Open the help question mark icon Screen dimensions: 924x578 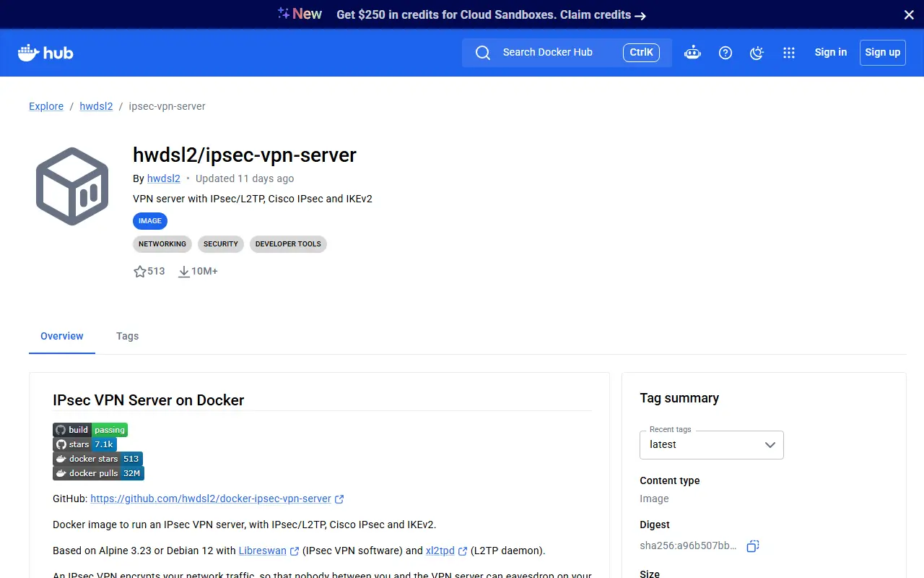(x=725, y=53)
